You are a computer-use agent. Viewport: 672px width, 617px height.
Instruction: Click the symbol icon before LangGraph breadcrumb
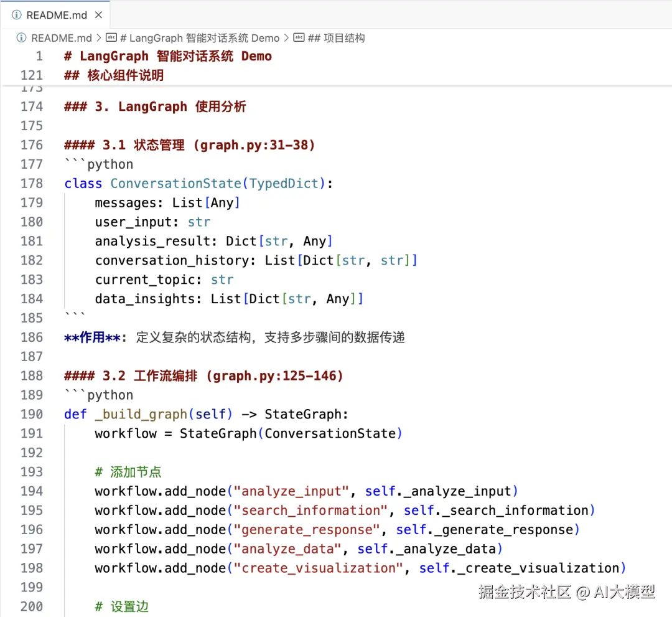click(x=111, y=38)
